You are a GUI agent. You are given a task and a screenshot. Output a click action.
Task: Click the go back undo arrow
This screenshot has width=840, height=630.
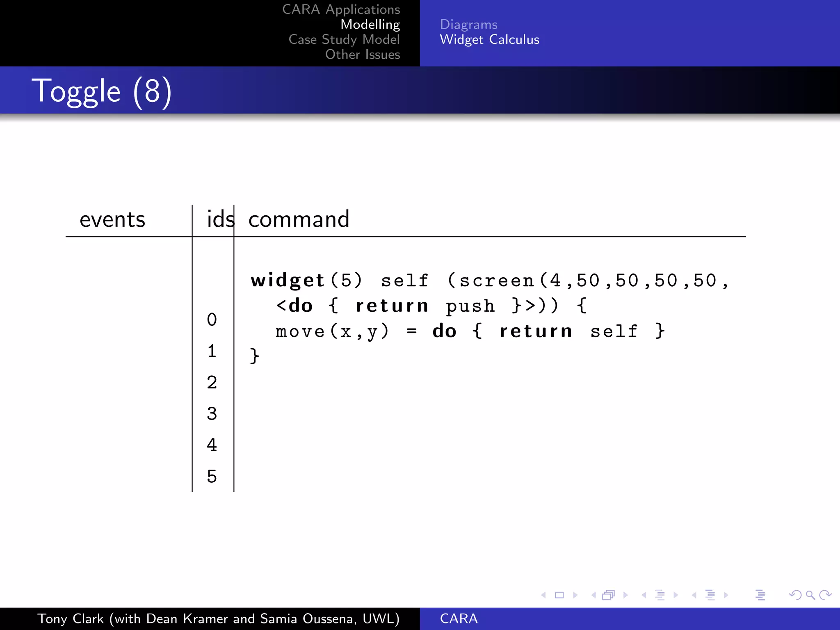coord(795,595)
